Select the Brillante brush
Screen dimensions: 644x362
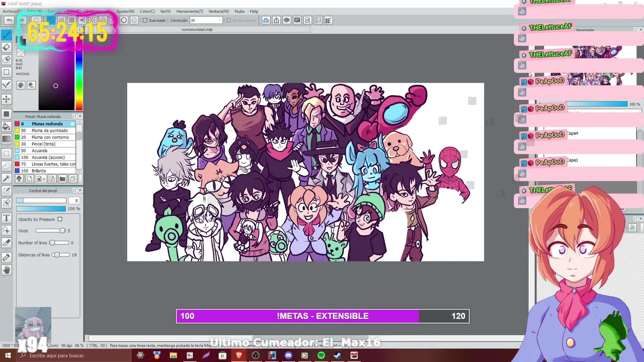point(45,171)
